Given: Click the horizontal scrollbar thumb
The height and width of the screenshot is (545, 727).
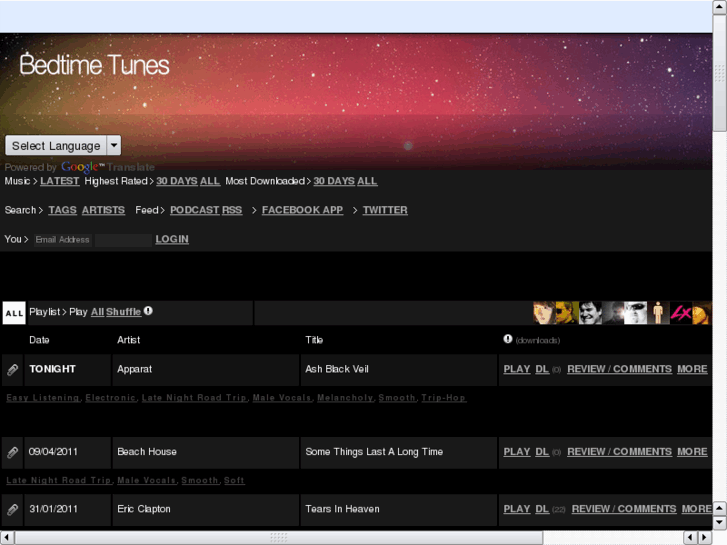Looking at the screenshot, I should pyautogui.click(x=279, y=538).
